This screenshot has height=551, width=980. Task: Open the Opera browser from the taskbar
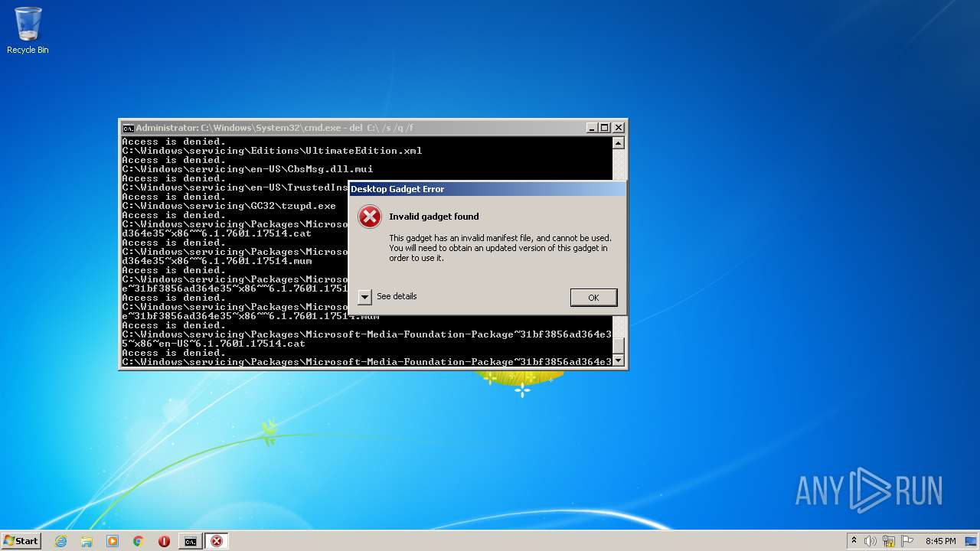[164, 541]
